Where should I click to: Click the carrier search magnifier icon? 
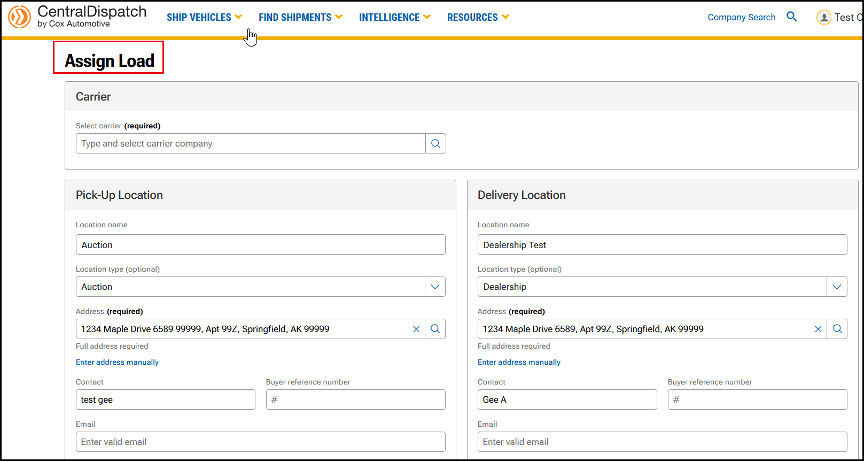(x=435, y=143)
